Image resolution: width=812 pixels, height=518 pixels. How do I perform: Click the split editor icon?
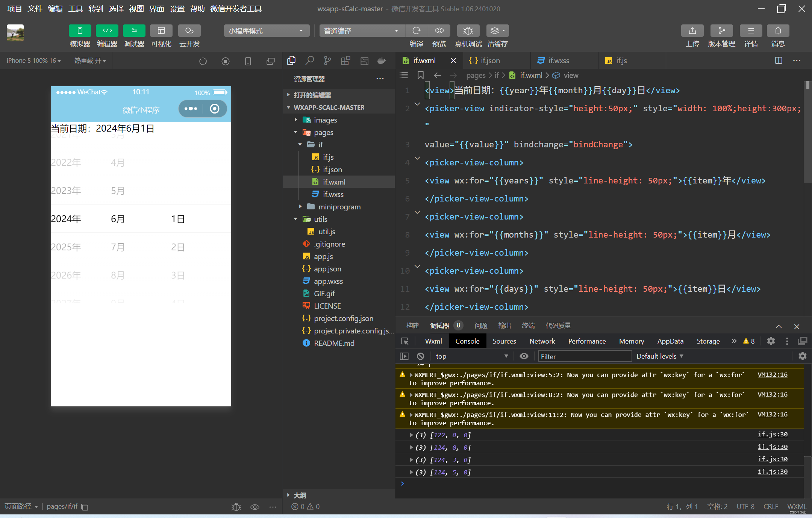(x=779, y=61)
